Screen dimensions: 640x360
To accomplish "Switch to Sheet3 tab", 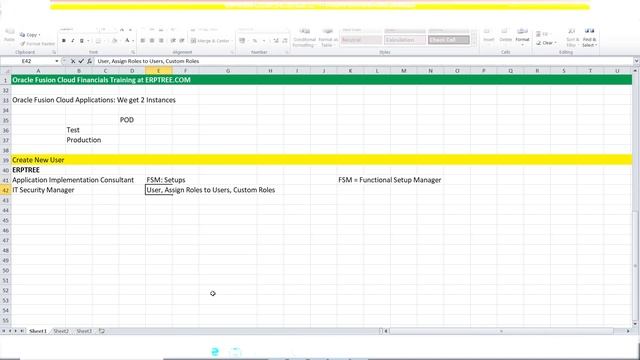I will click(x=84, y=331).
